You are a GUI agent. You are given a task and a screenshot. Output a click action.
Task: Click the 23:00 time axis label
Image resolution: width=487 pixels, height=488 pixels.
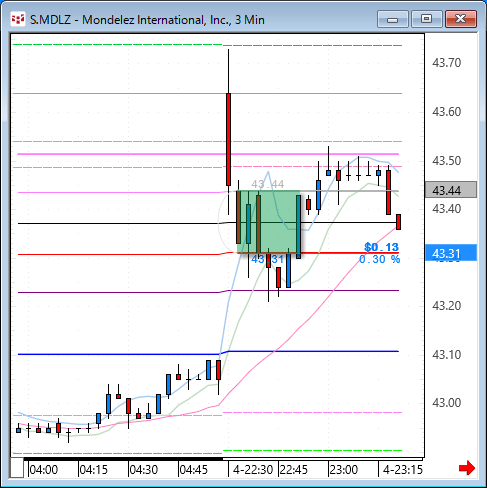tap(344, 470)
